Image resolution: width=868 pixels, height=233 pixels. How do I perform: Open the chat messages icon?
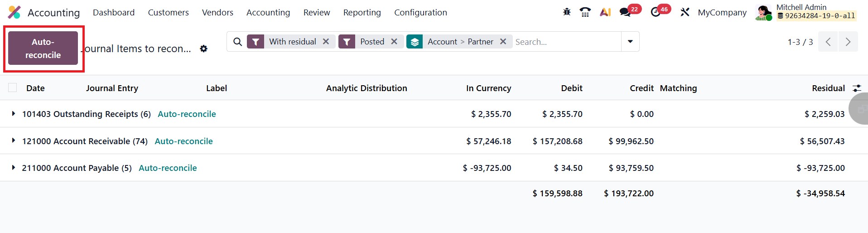click(x=626, y=12)
